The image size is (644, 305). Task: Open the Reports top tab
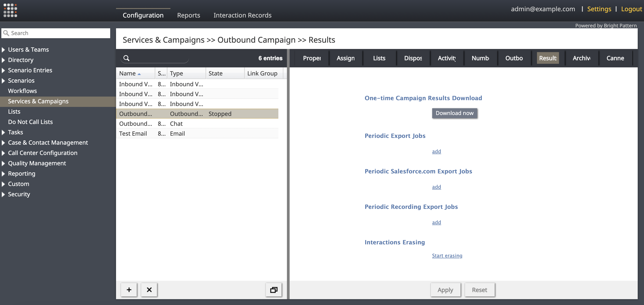(x=188, y=15)
